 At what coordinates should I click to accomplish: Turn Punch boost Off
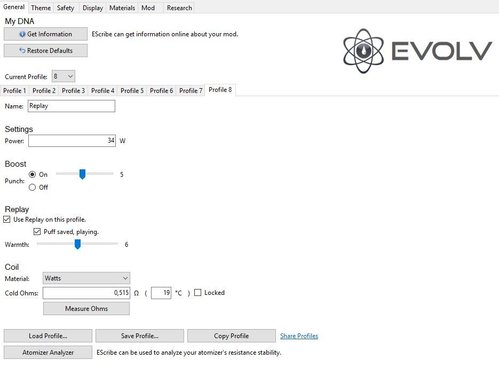32,187
